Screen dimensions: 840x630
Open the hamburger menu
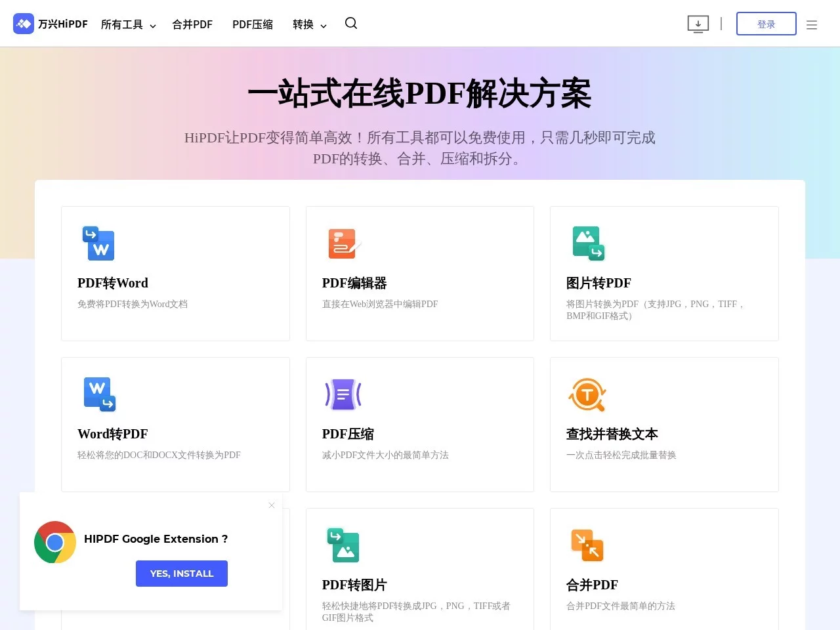tap(812, 24)
